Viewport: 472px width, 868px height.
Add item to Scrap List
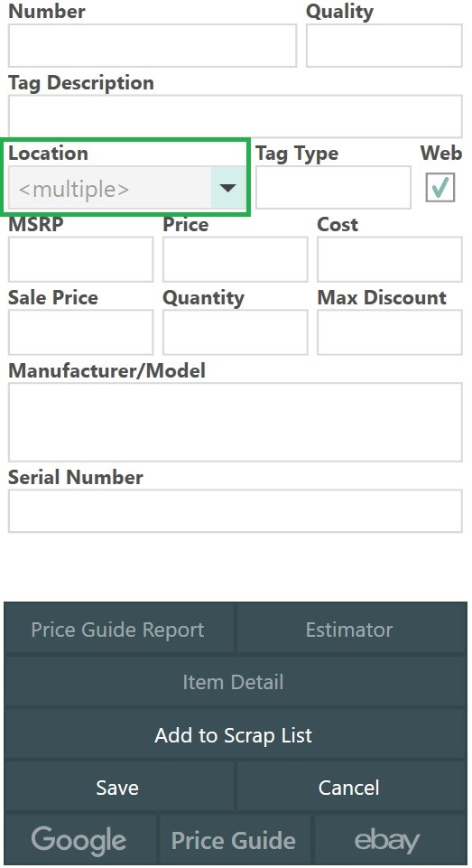click(236, 735)
